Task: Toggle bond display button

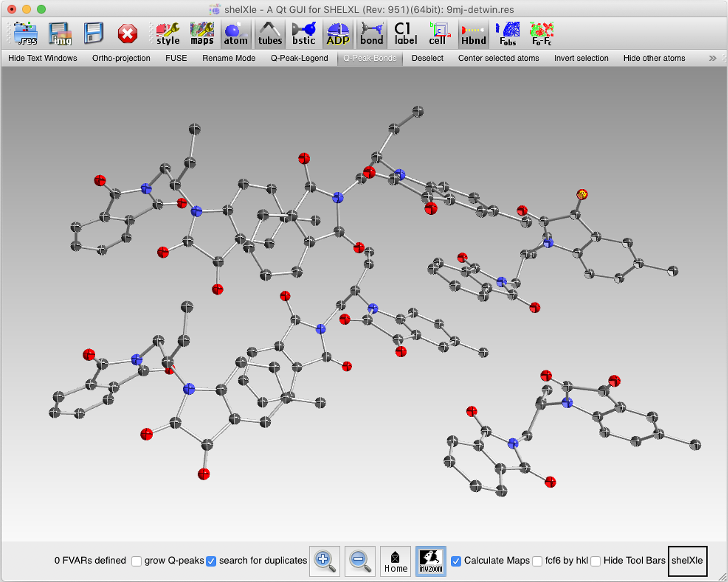Action: point(371,33)
